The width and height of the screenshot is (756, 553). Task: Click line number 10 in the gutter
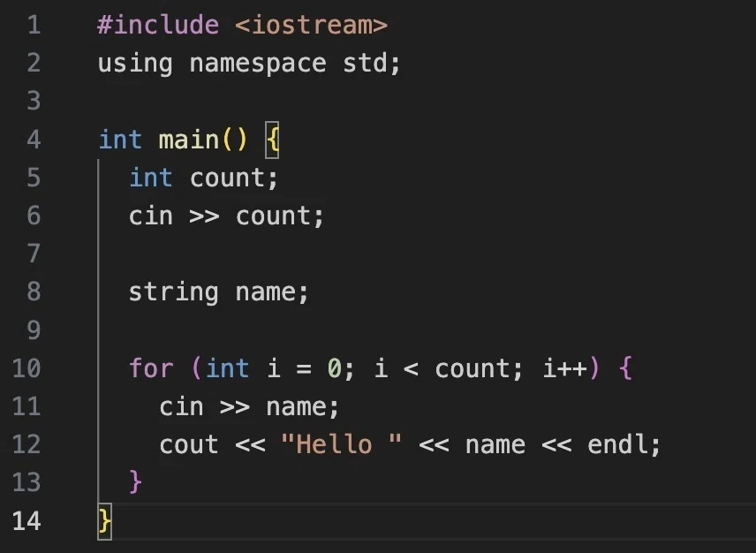point(26,368)
